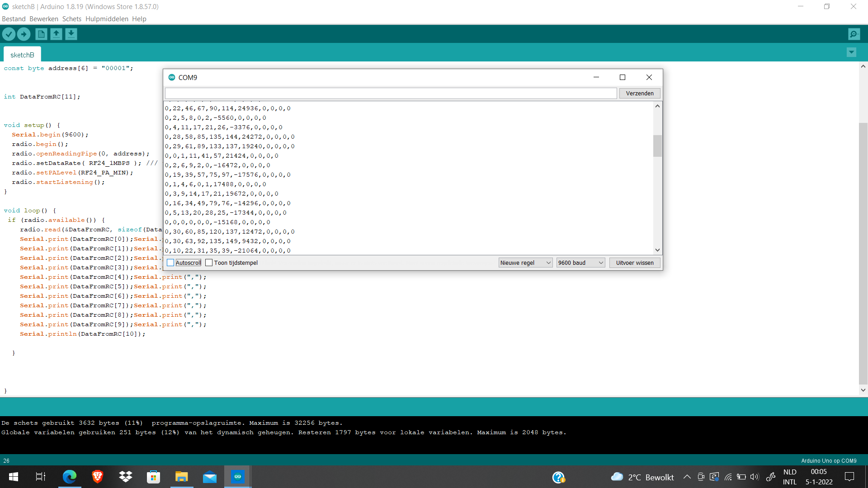The height and width of the screenshot is (488, 868).
Task: Open the Serial Monitor magnifier icon
Action: click(x=854, y=34)
